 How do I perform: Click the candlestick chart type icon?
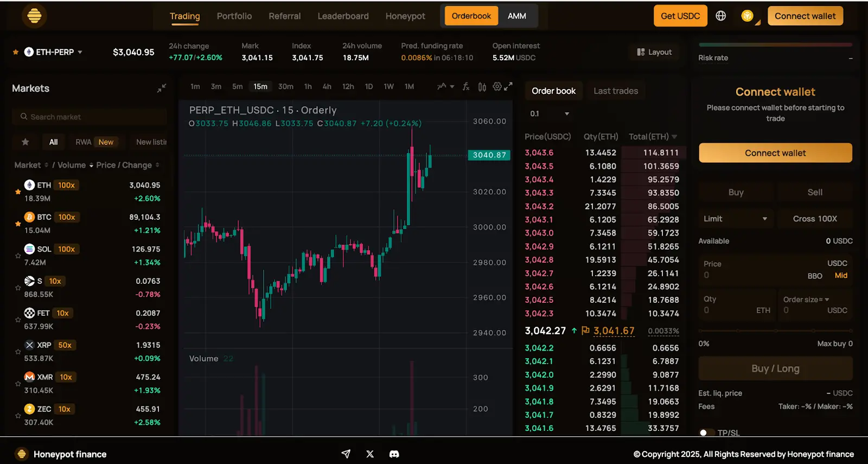click(482, 87)
